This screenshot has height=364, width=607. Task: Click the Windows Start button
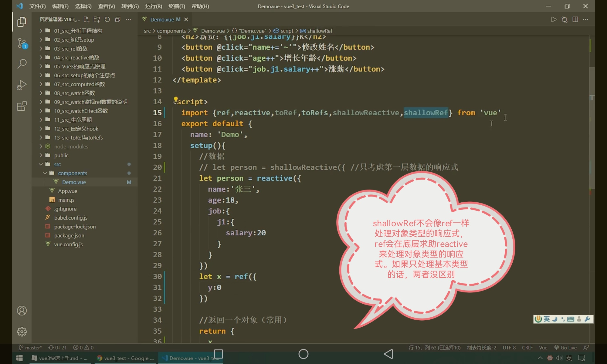coord(19,358)
